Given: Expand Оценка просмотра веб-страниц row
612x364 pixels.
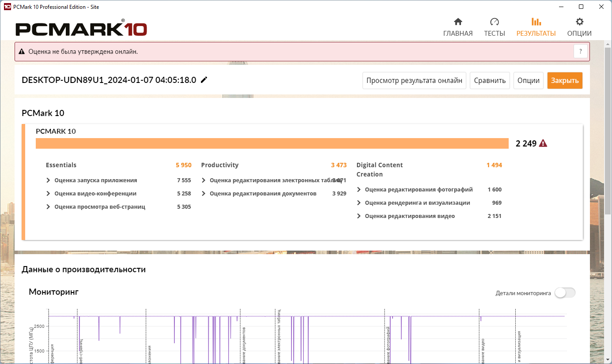Looking at the screenshot, I should [48, 207].
